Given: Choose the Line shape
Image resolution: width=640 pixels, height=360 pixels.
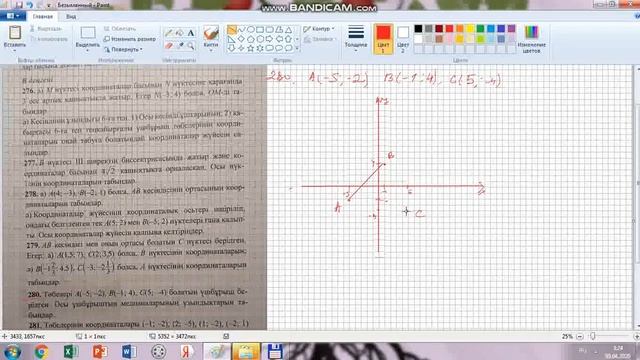Looking at the screenshot, I should [x=232, y=30].
